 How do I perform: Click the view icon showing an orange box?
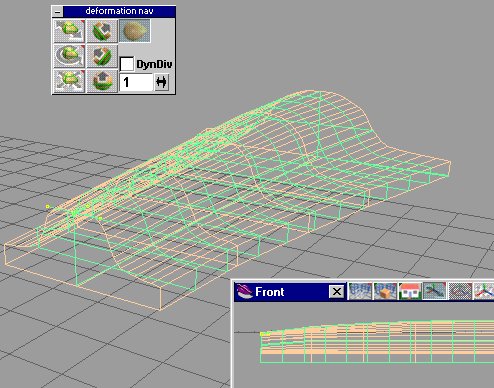(x=385, y=291)
